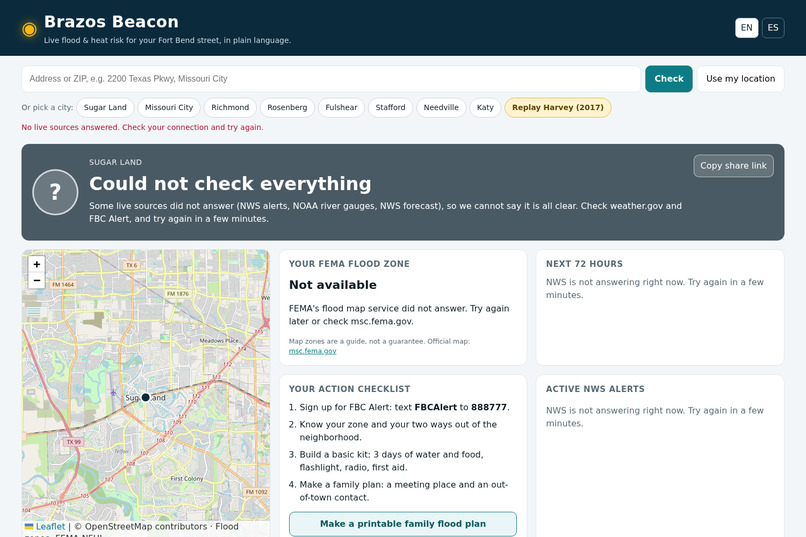Viewport: 806px width, 537px height.
Task: Pick the Fulshear city chip
Action: click(341, 107)
